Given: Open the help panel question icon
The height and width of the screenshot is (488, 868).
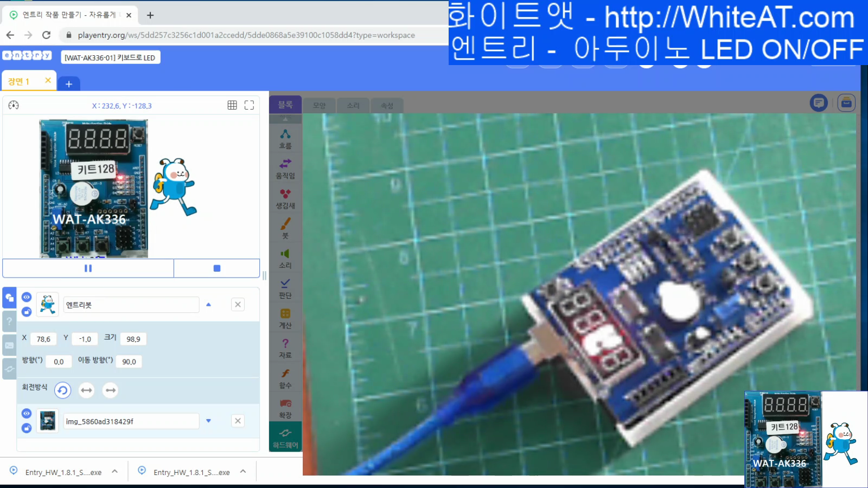Looking at the screenshot, I should click(9, 321).
